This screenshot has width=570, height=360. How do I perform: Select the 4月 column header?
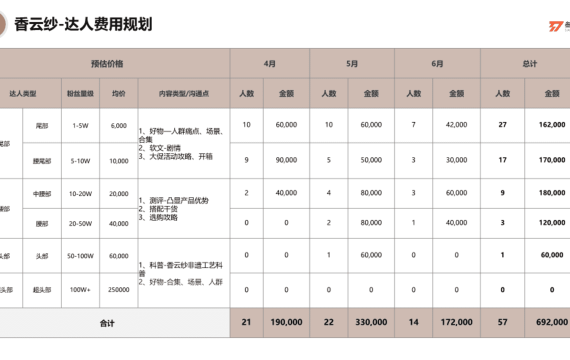pos(270,64)
